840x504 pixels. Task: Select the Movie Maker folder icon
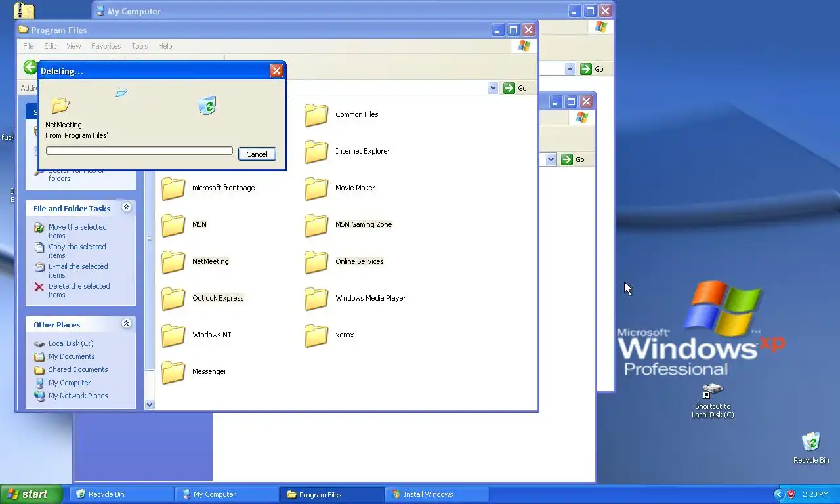pos(316,188)
